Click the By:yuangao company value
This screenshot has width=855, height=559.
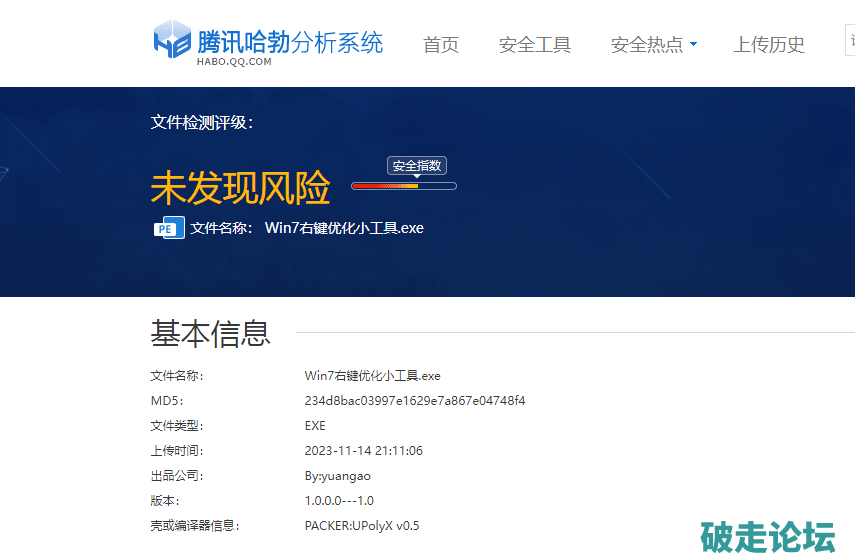337,476
